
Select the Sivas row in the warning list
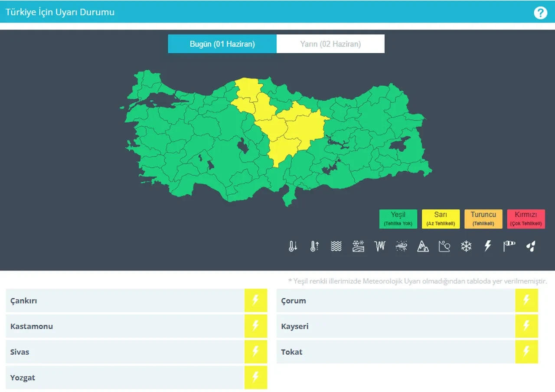[130, 352]
